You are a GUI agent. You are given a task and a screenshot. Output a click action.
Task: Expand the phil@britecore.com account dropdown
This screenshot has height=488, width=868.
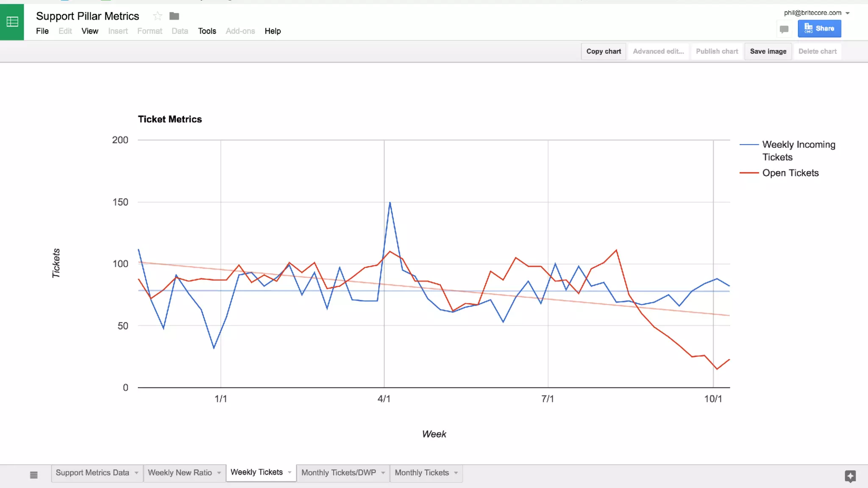pyautogui.click(x=847, y=13)
